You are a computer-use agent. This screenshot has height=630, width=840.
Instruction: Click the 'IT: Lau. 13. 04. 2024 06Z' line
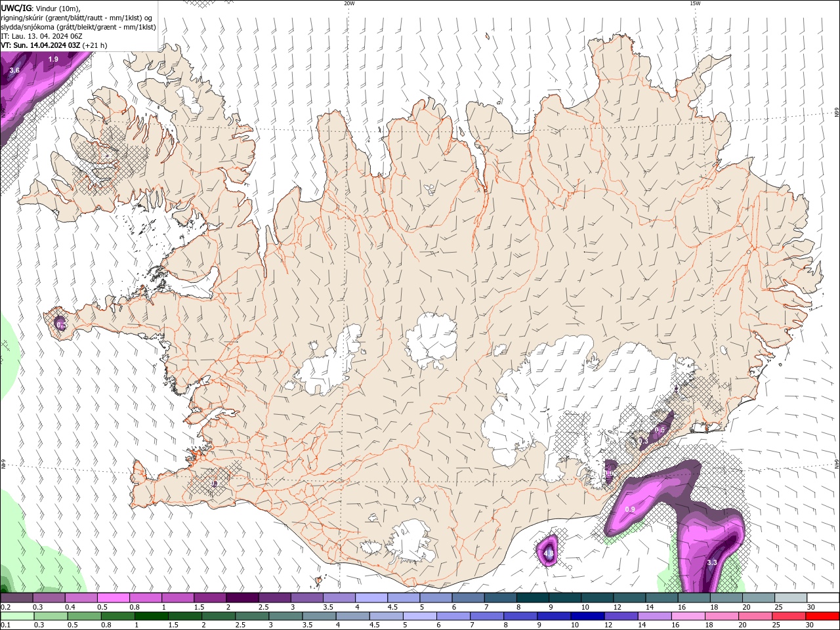point(41,36)
